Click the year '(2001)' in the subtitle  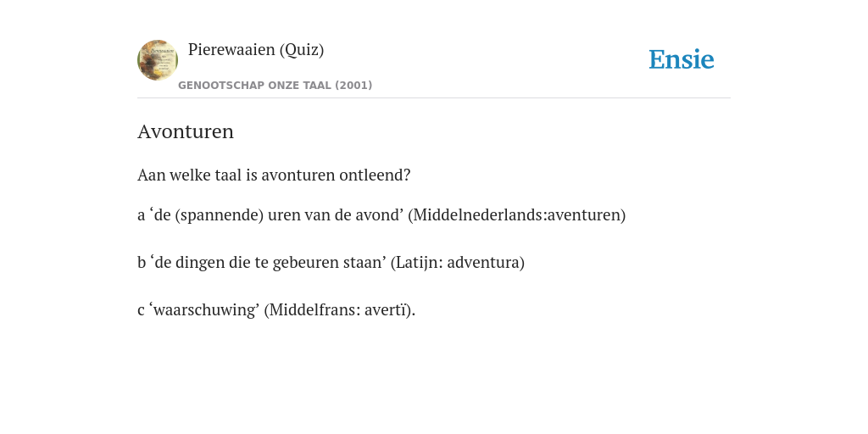click(353, 86)
